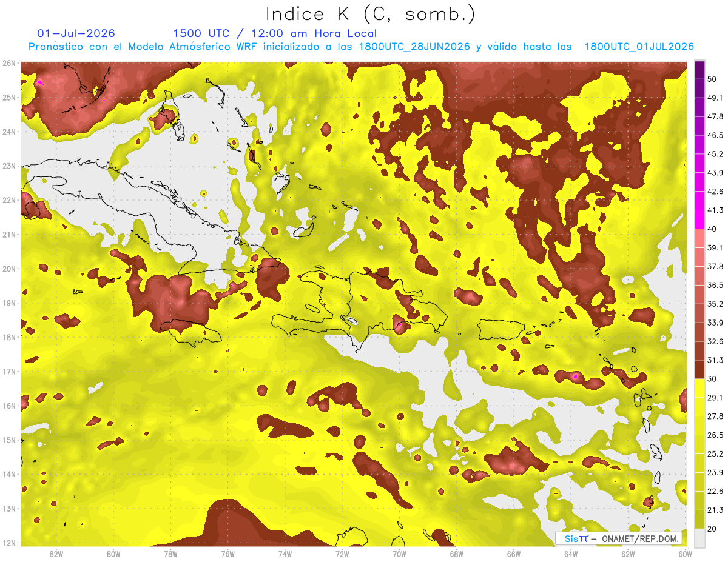Pick the magenta colorbar segment between 40 and 41.3
This screenshot has height=562, width=728.
click(x=700, y=219)
